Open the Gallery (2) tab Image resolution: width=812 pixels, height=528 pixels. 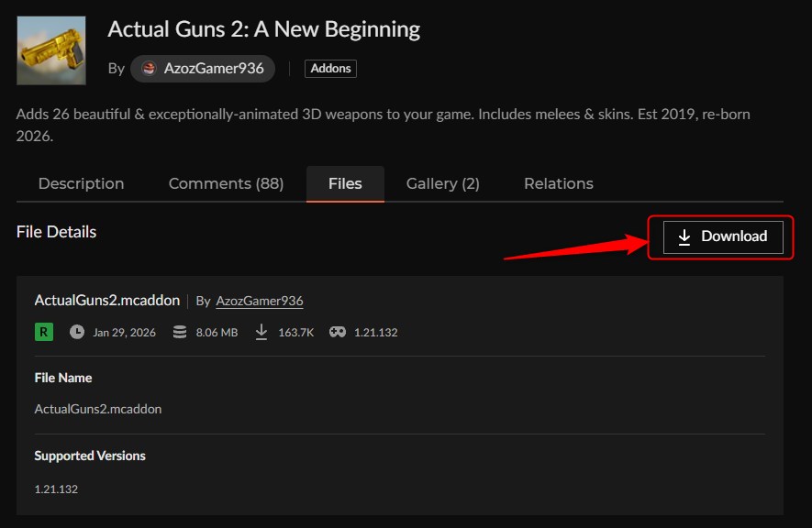pyautogui.click(x=442, y=183)
